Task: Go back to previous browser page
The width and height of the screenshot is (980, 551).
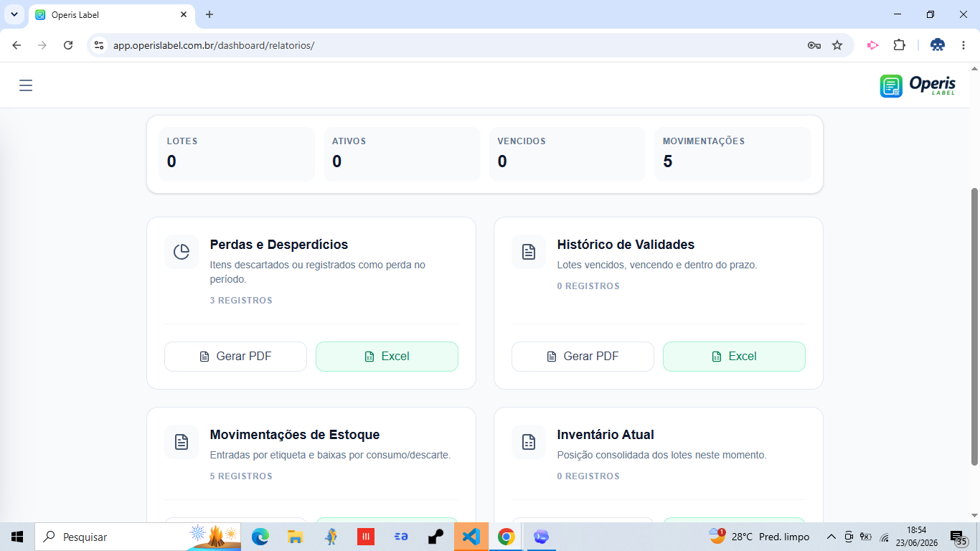Action: [17, 45]
